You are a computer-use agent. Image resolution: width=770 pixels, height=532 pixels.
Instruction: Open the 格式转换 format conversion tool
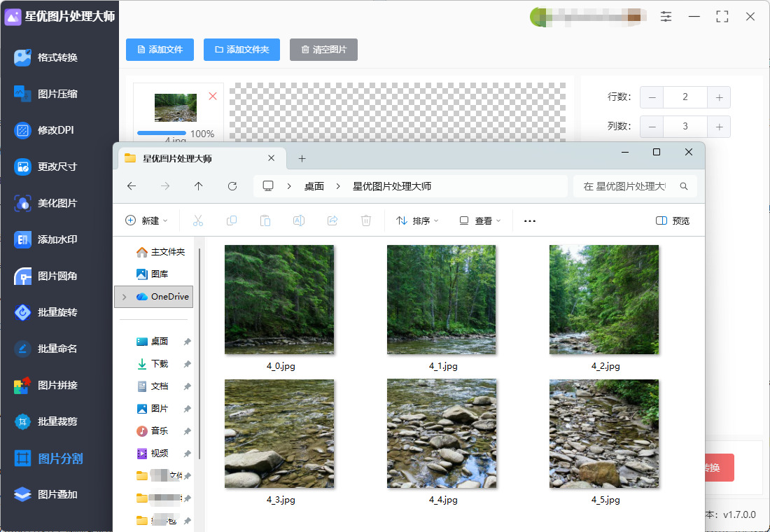point(56,57)
